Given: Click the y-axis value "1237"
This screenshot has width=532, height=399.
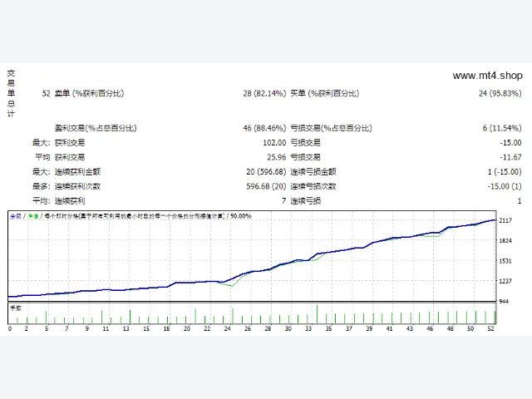Looking at the screenshot, I should [505, 281].
